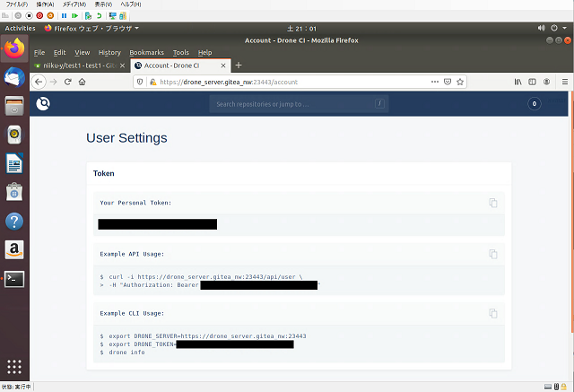Open the Terminal from the dock
Screen dimensions: 574x392
coord(14,279)
